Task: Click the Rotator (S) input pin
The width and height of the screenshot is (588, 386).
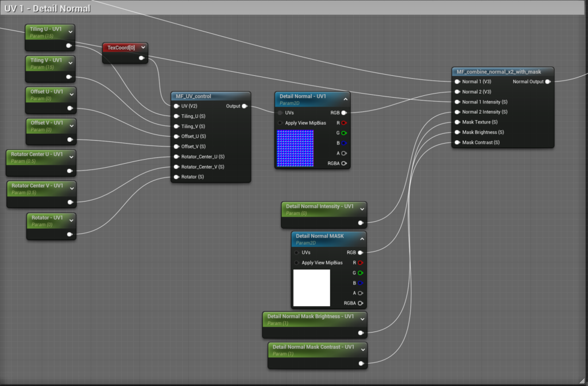Action: tap(176, 177)
